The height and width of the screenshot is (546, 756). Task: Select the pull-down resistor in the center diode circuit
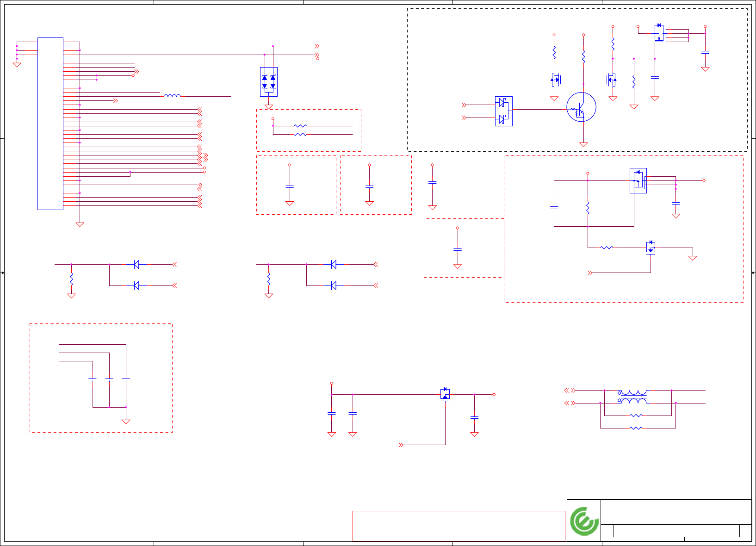(x=268, y=279)
